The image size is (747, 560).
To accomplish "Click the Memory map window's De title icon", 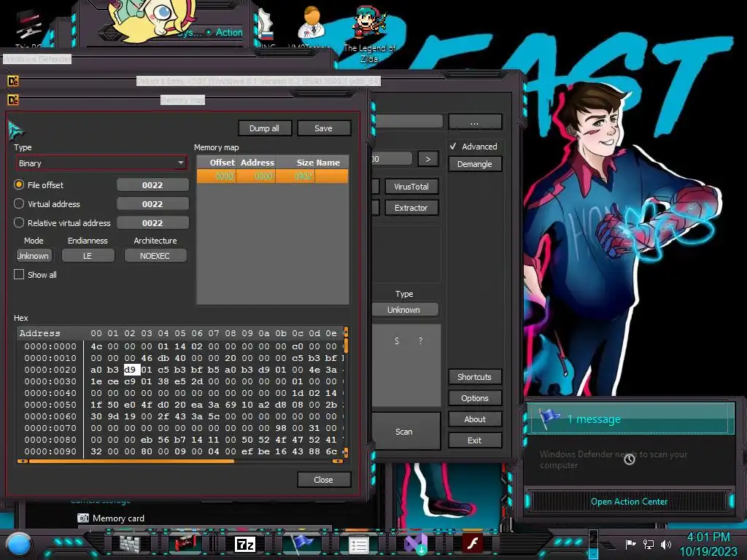I will tap(13, 100).
